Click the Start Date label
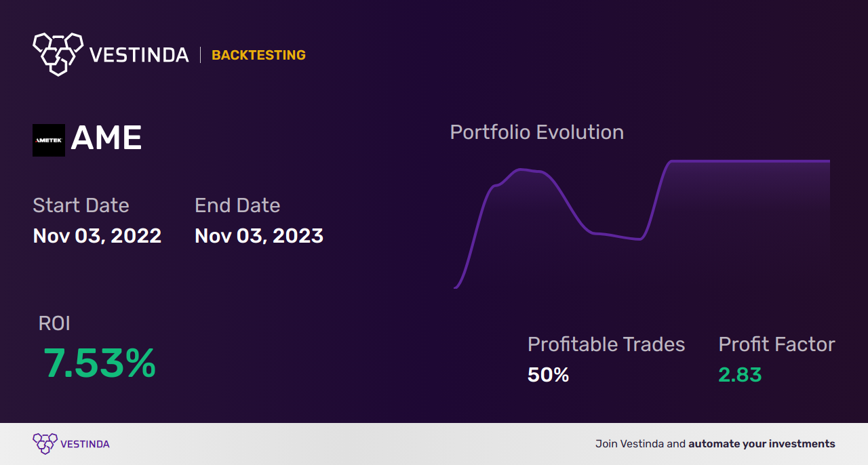The height and width of the screenshot is (465, 868). [x=81, y=205]
